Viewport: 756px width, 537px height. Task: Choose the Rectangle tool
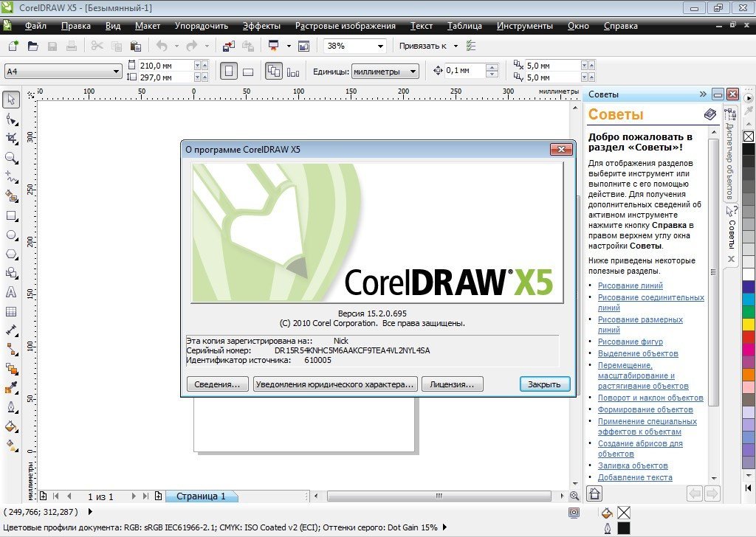[11, 216]
